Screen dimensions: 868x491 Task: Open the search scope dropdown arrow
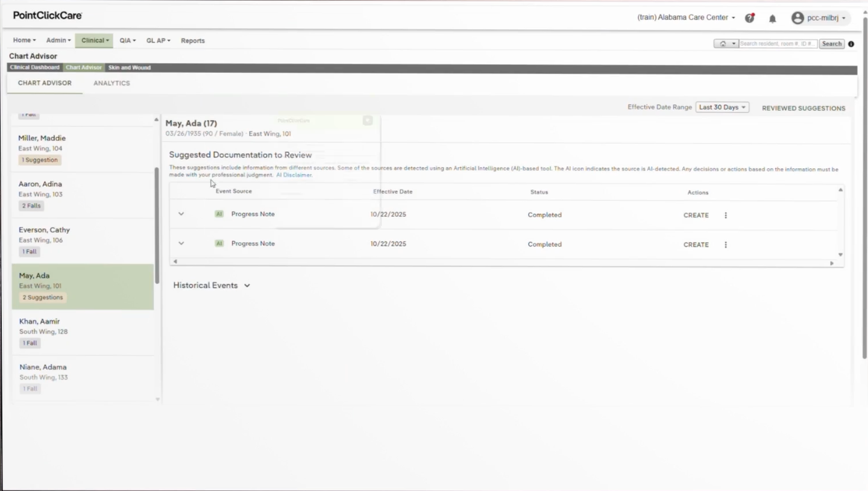734,44
